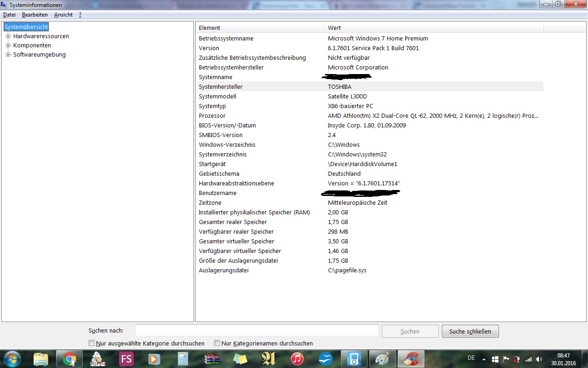Screen dimensions: 588x368
Task: Open the volume speaker tray icon
Action: tap(539, 359)
